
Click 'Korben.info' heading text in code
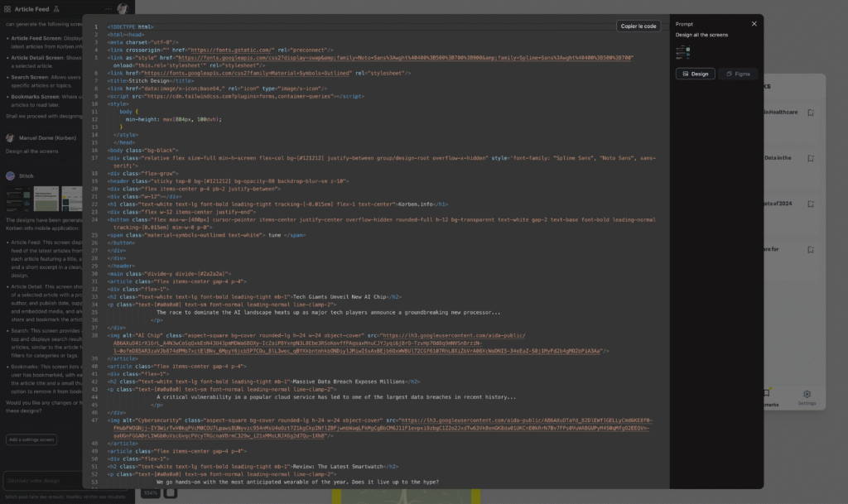416,204
